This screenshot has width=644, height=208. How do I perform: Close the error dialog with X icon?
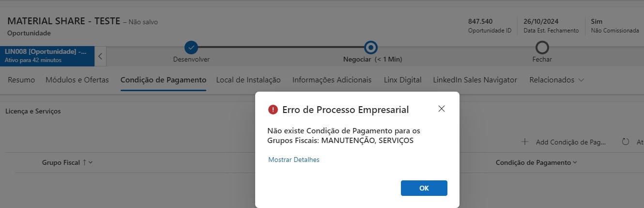[441, 109]
